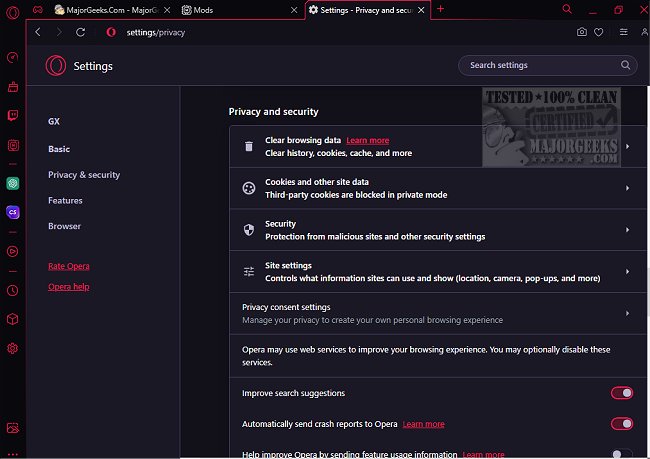Screen dimensions: 650x459
Task: Open GX Corner gamepad icon
Action: [38, 10]
